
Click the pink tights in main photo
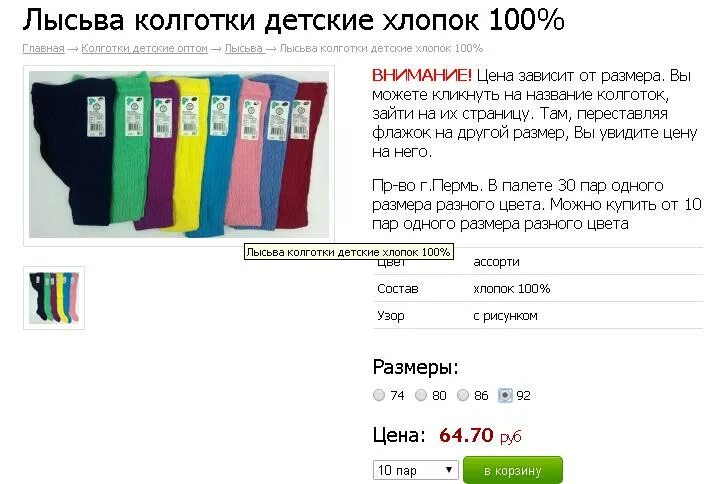coord(248,155)
